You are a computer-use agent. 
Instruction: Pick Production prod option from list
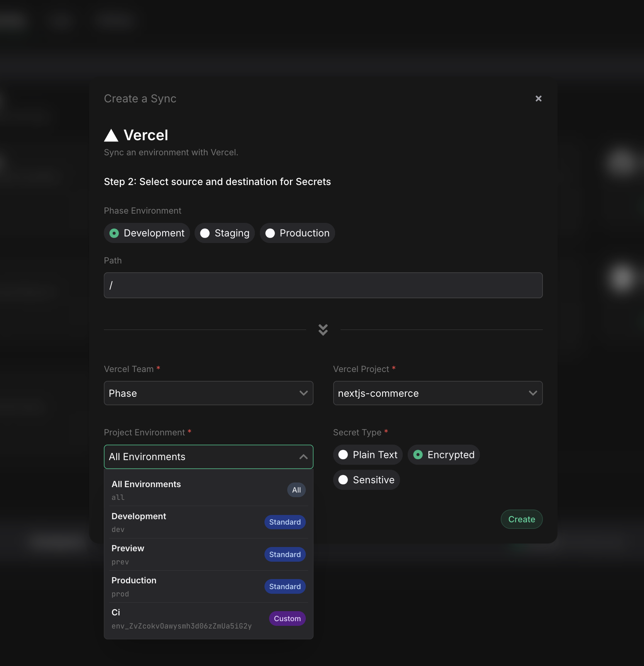pos(208,586)
